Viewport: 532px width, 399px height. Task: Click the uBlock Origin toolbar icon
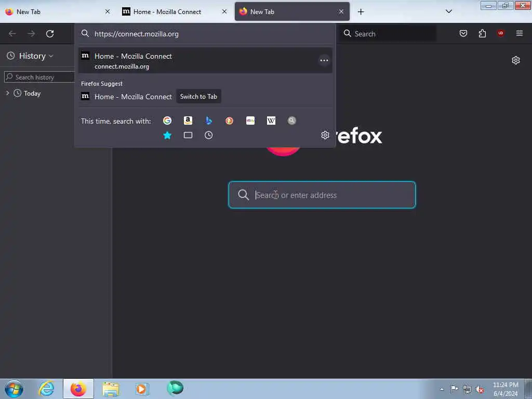pos(500,33)
